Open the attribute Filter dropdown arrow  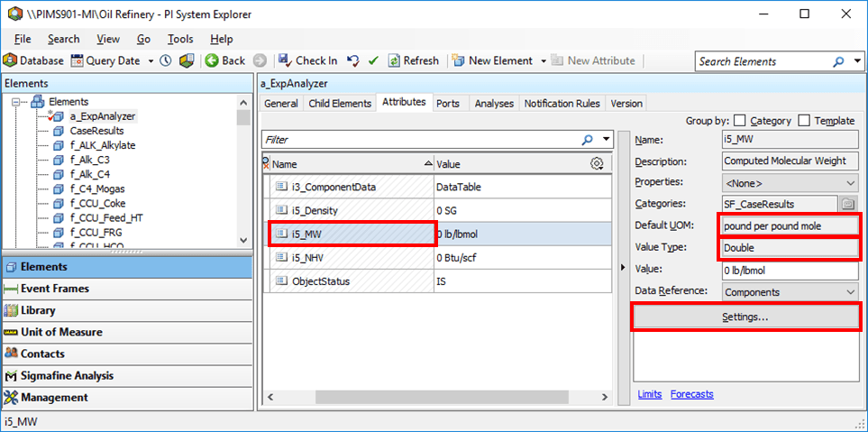[x=607, y=140]
